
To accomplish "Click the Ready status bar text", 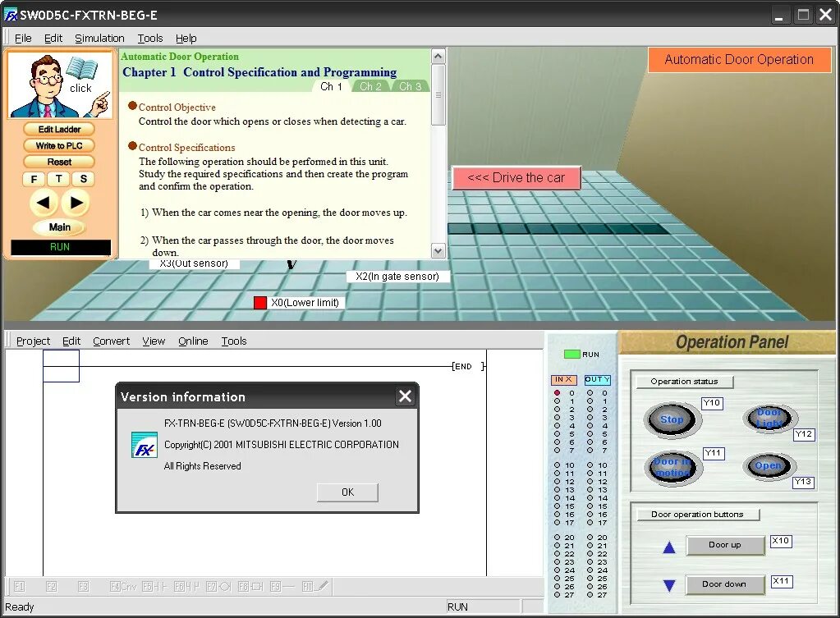I will 19,607.
